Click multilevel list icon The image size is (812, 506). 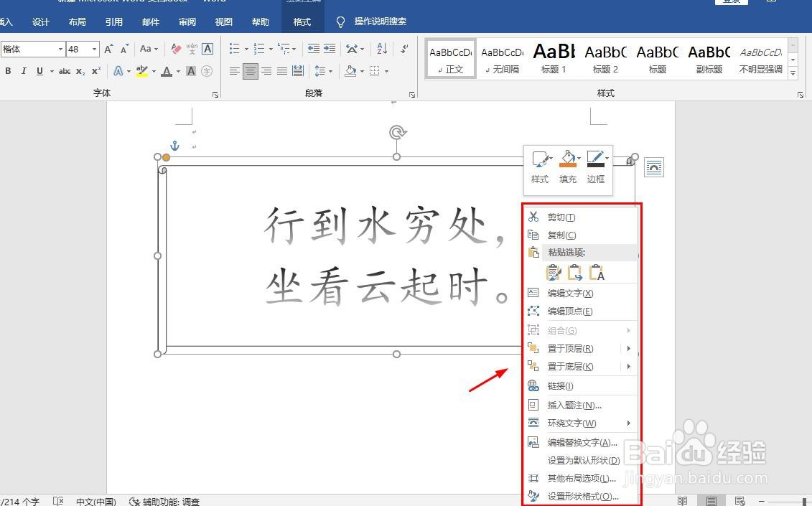click(x=284, y=49)
